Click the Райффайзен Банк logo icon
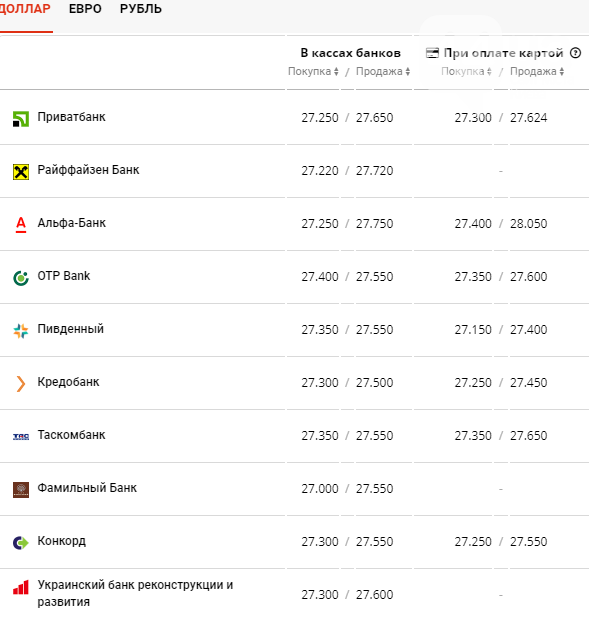 (21, 172)
